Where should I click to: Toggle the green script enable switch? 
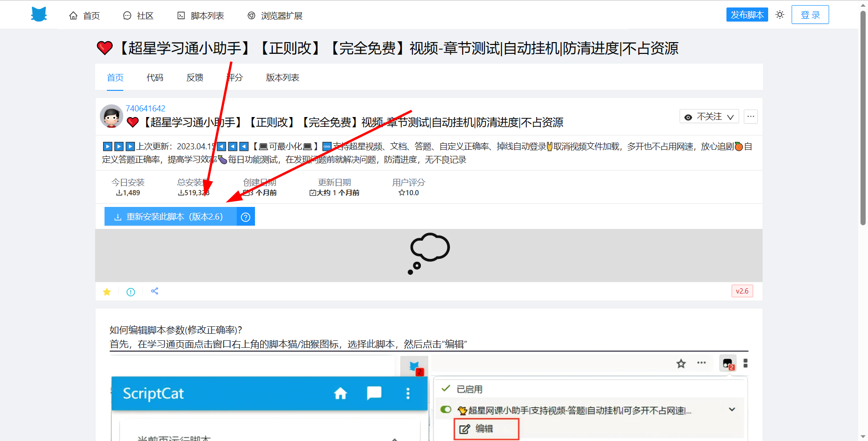click(446, 410)
